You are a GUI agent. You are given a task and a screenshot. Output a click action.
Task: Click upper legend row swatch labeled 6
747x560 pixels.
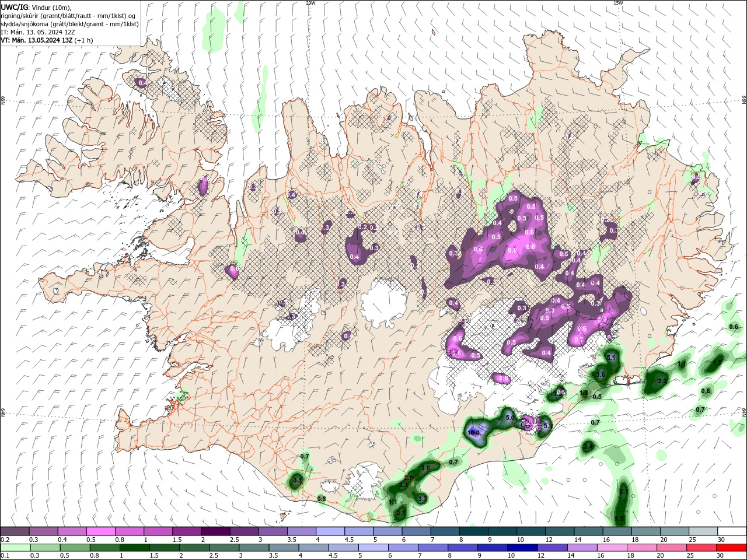(x=417, y=531)
